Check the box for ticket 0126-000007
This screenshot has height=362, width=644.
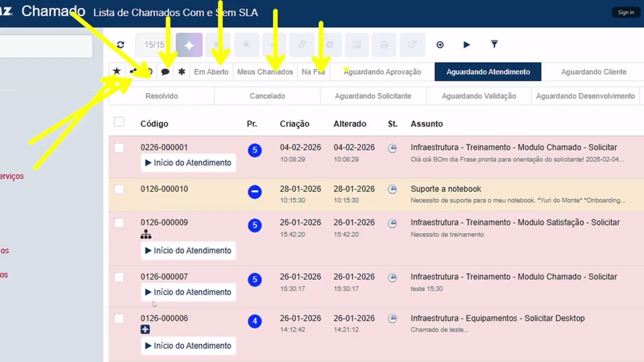(x=119, y=277)
